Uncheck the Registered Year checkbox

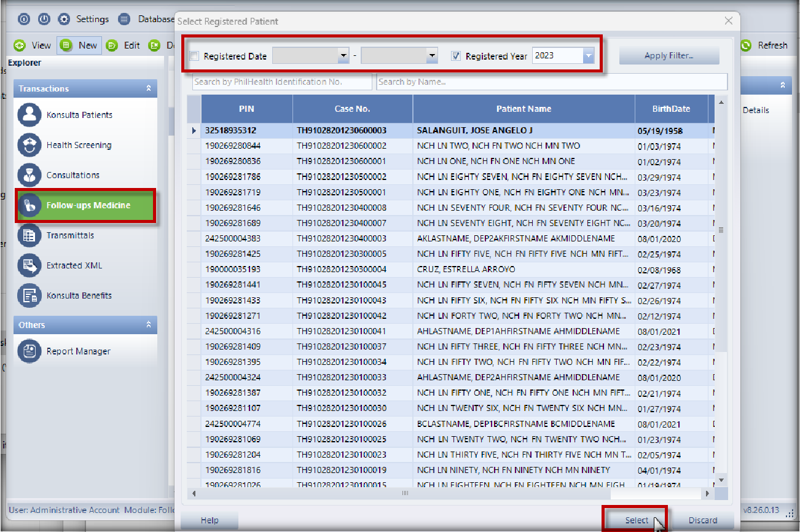pyautogui.click(x=456, y=56)
